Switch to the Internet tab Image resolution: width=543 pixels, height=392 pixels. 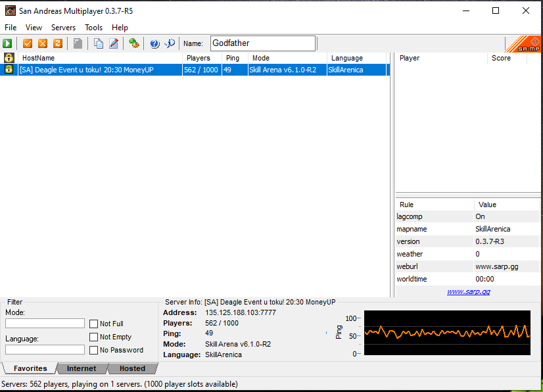82,368
